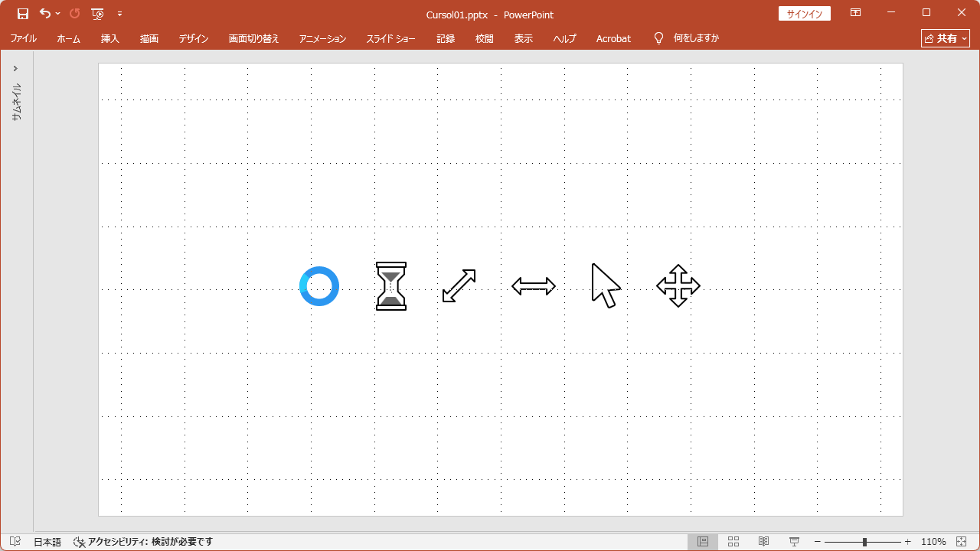Open the 挿入 ribbon tab
The image size is (980, 551).
pyautogui.click(x=110, y=38)
